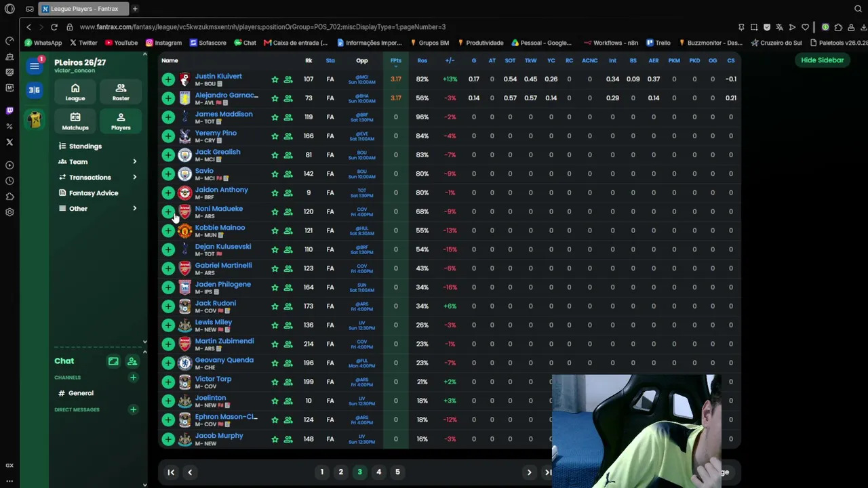Toggle watchlist star for Alejandro Garnacho
The height and width of the screenshot is (488, 868).
coord(275,98)
